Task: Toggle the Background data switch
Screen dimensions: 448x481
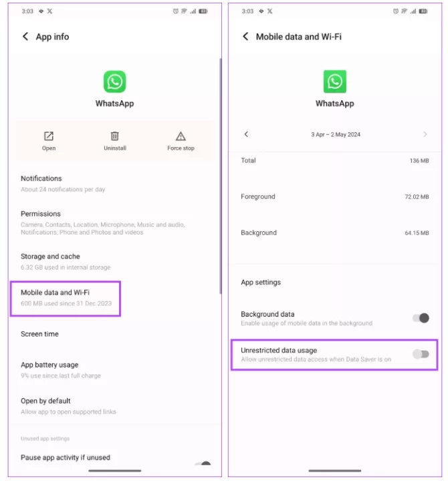Action: (421, 318)
